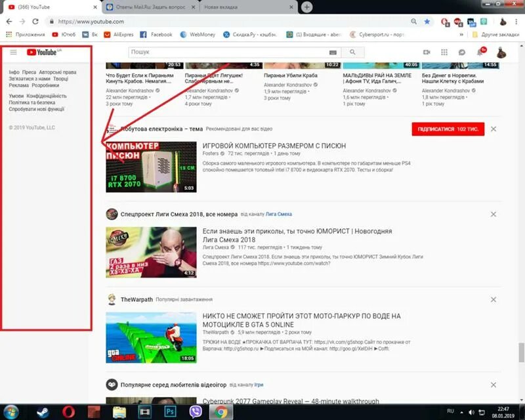Open the account avatar menu
525x420 pixels.
click(x=501, y=52)
